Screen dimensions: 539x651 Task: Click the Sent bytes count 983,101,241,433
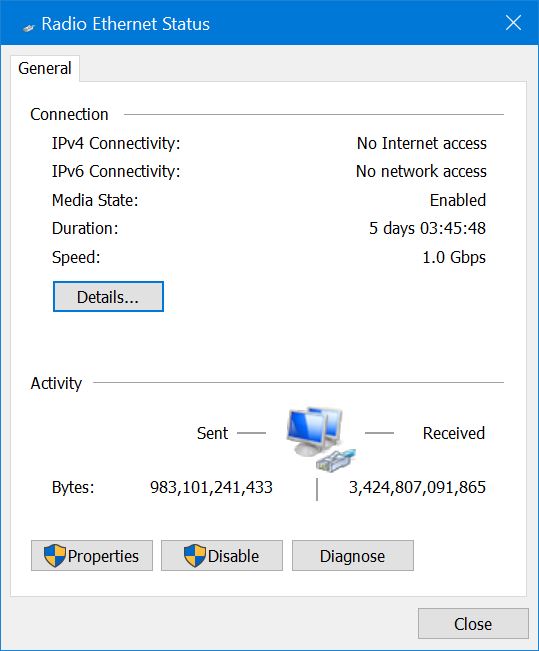coord(211,487)
